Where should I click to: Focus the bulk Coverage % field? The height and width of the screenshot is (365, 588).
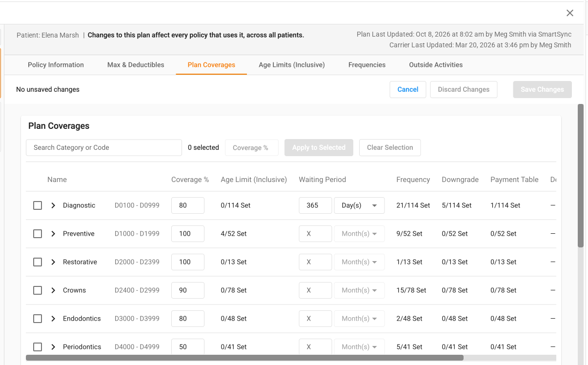(x=252, y=147)
